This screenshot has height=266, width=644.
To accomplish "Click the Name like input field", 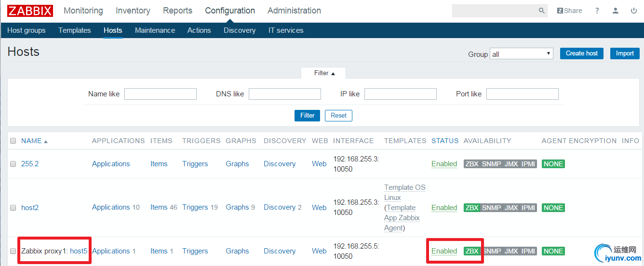I will point(160,94).
